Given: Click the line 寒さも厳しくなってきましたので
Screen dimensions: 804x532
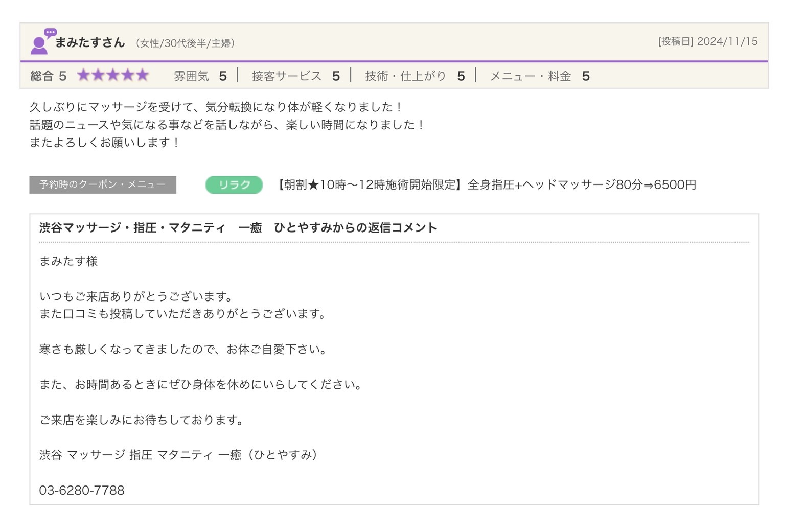Looking at the screenshot, I should (x=183, y=350).
